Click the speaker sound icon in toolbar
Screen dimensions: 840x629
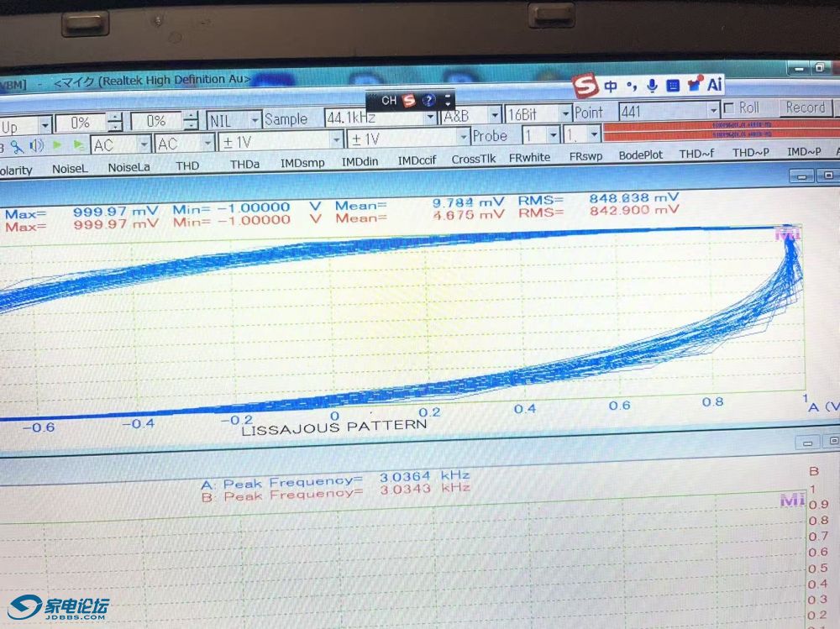tap(36, 146)
